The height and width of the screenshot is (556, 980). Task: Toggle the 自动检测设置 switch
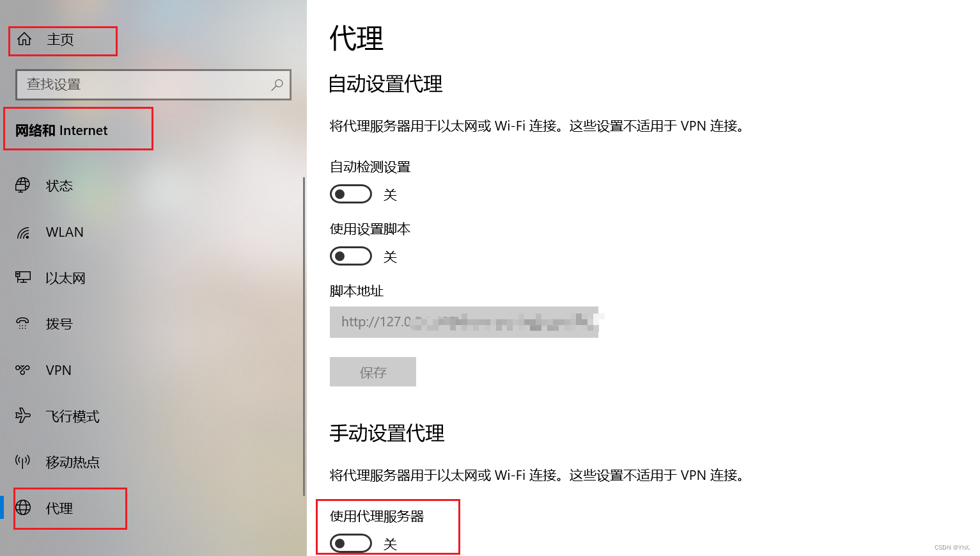click(x=351, y=194)
